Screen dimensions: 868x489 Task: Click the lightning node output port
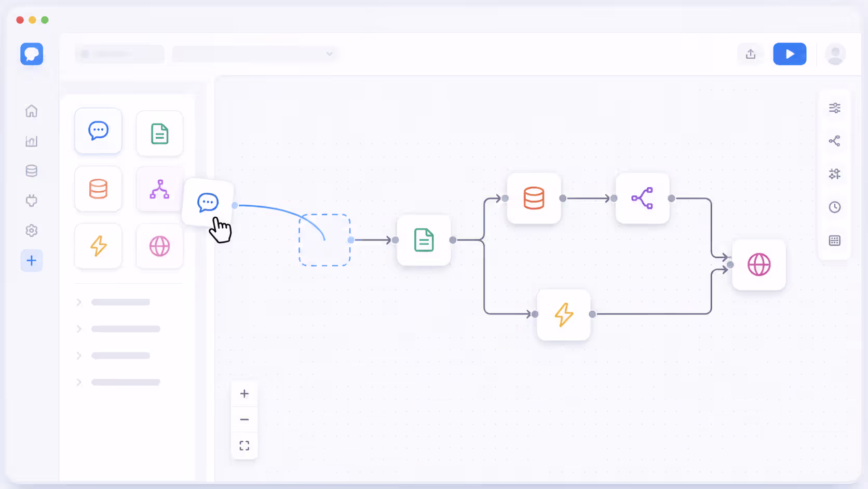click(592, 314)
